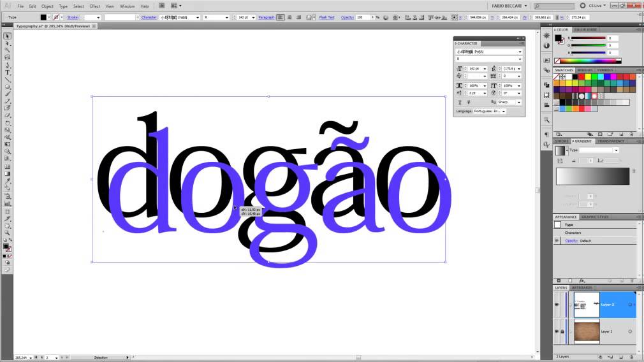Open anti-aliasing Sharp dropdown
Screen dimensions: 644x362
click(519, 102)
